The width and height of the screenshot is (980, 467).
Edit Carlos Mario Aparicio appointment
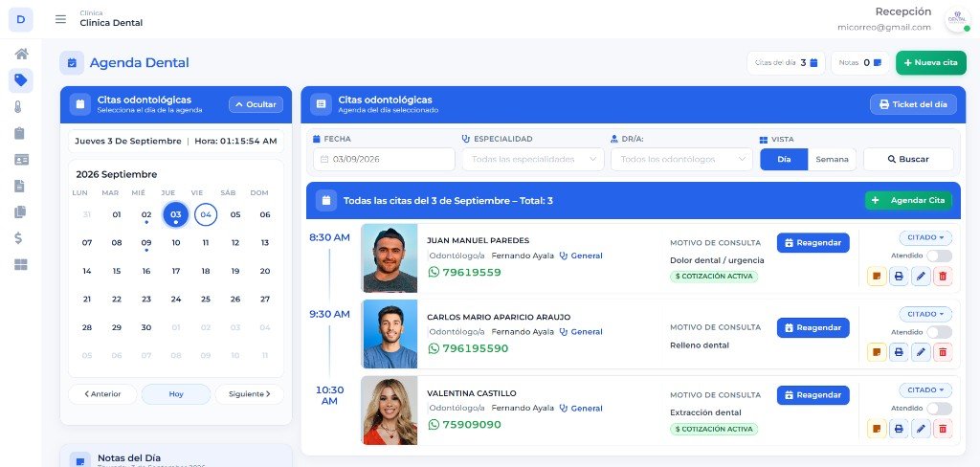click(921, 352)
